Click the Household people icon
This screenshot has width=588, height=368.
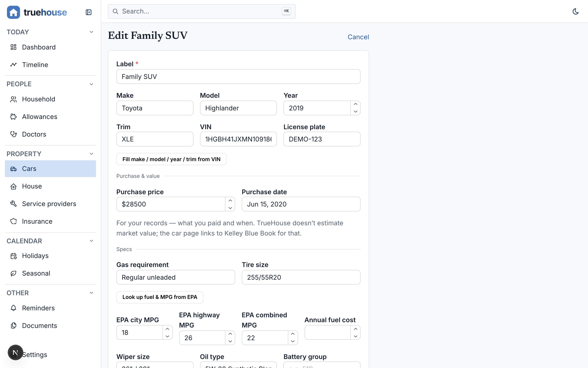point(13,99)
